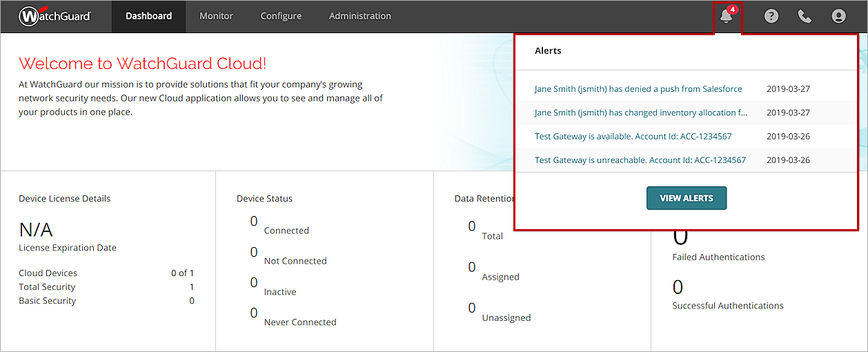This screenshot has width=868, height=352.
Task: Click the phone support icon
Action: [x=805, y=16]
